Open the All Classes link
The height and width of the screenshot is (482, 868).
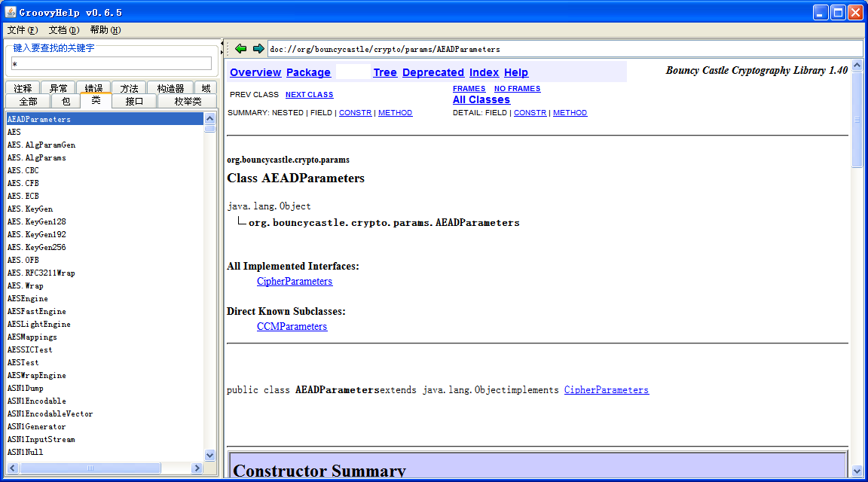pyautogui.click(x=481, y=99)
